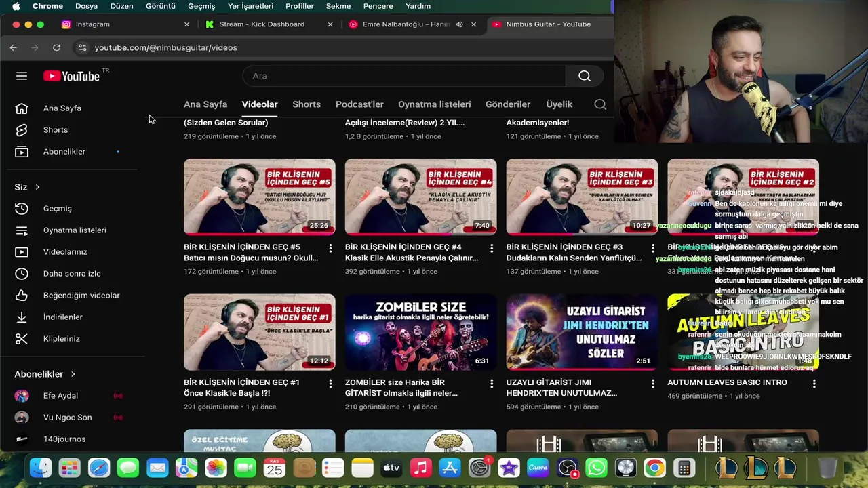Expand the Siz section chevron
Image resolution: width=868 pixels, height=488 pixels.
coord(37,187)
